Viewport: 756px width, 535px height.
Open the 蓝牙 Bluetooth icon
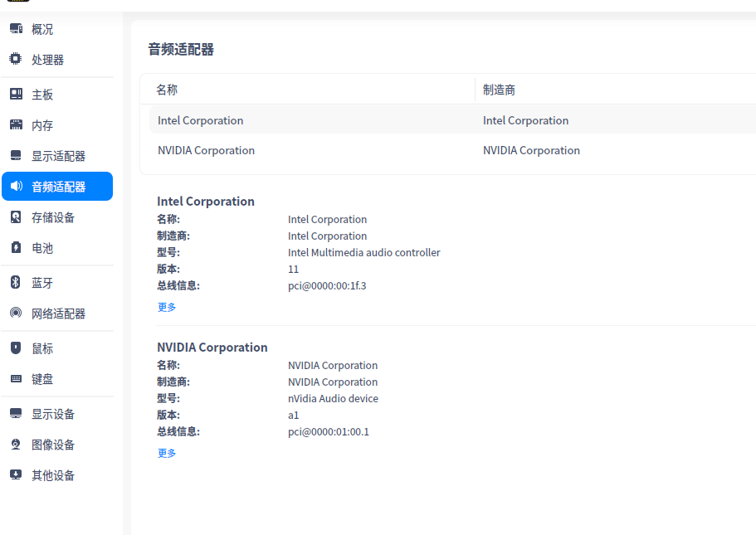click(16, 283)
